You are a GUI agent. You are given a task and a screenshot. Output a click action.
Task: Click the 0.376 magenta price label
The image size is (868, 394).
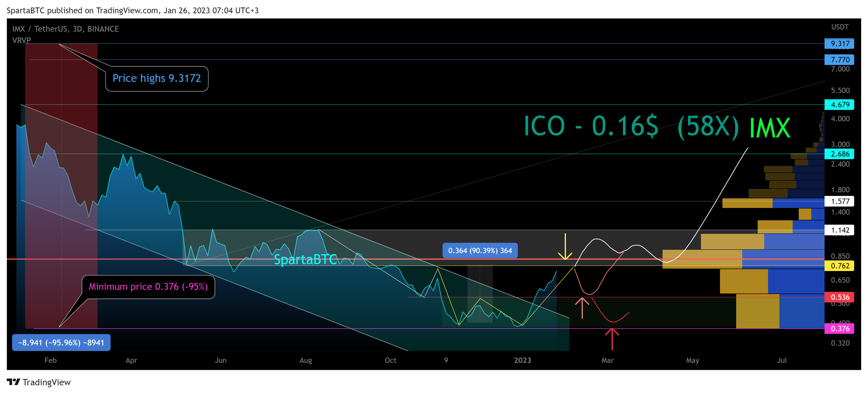click(x=839, y=329)
